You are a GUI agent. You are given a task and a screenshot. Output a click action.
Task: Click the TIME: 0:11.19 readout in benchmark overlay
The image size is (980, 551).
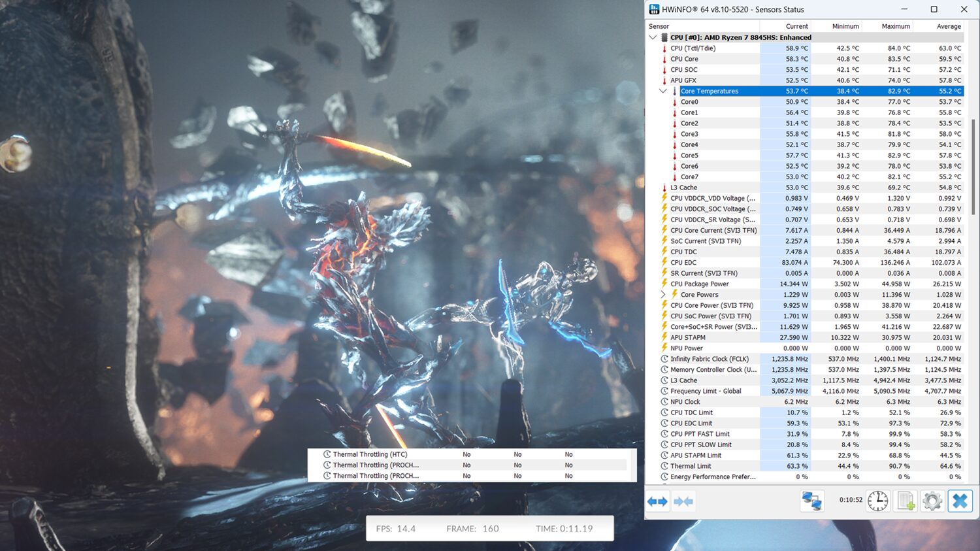[x=564, y=529]
